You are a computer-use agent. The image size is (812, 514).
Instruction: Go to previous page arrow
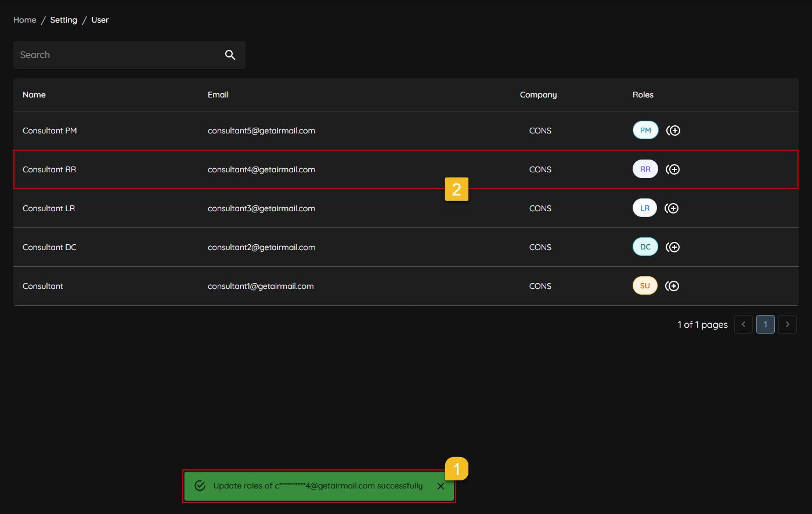pyautogui.click(x=744, y=324)
